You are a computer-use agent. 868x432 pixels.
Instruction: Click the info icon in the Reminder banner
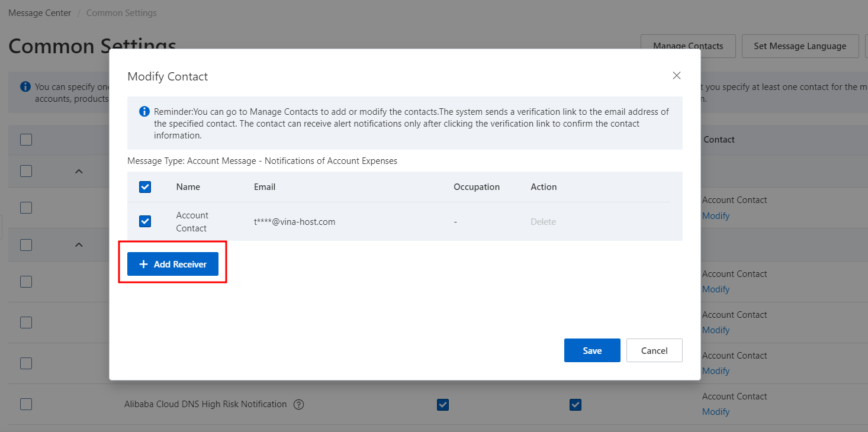tap(144, 111)
